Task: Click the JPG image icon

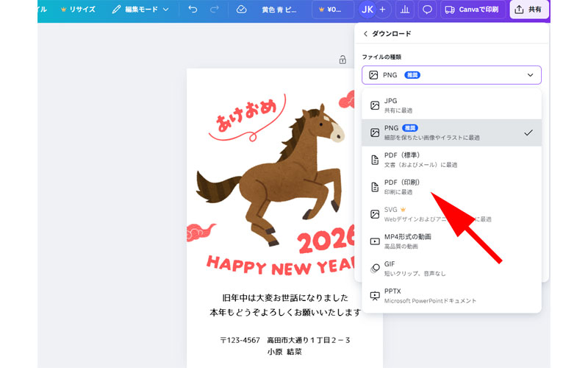Action: pyautogui.click(x=375, y=105)
